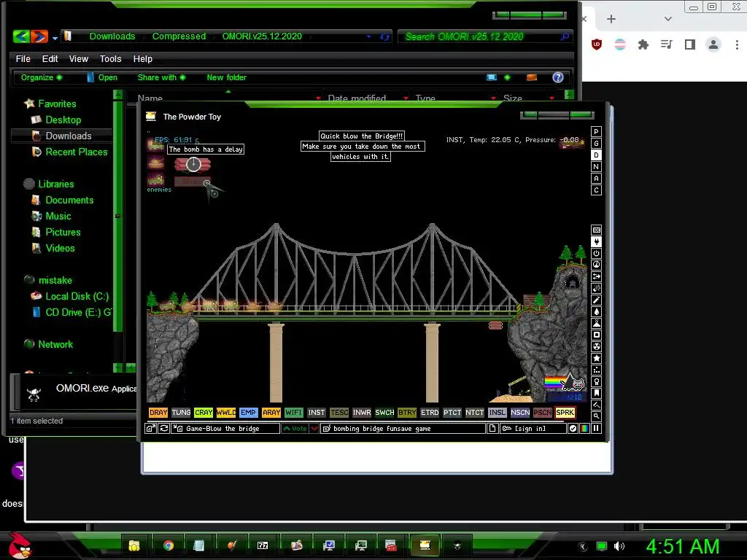This screenshot has height=560, width=747.
Task: Open Date modified column filter dropdown
Action: tap(406, 98)
